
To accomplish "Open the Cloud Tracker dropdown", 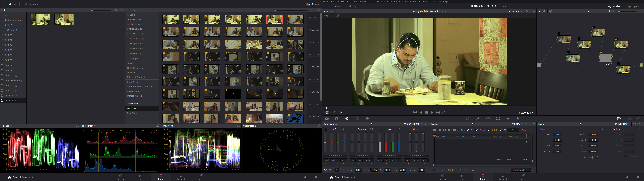I will click(x=521, y=170).
